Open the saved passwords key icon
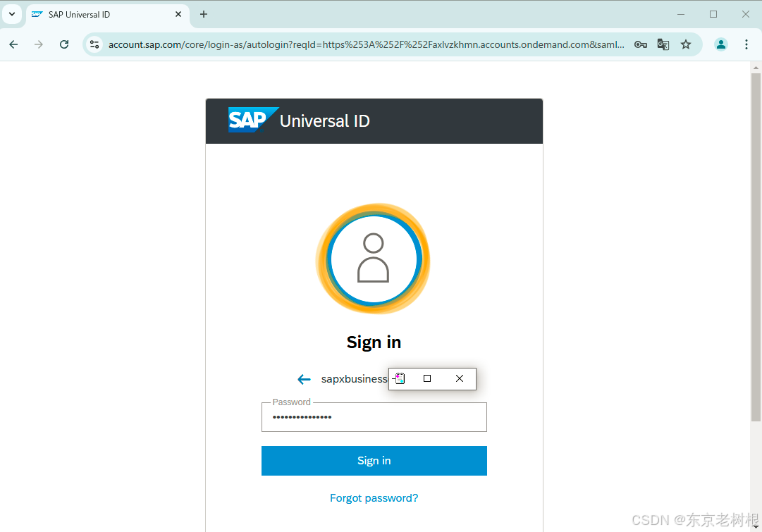The height and width of the screenshot is (532, 762). click(641, 44)
